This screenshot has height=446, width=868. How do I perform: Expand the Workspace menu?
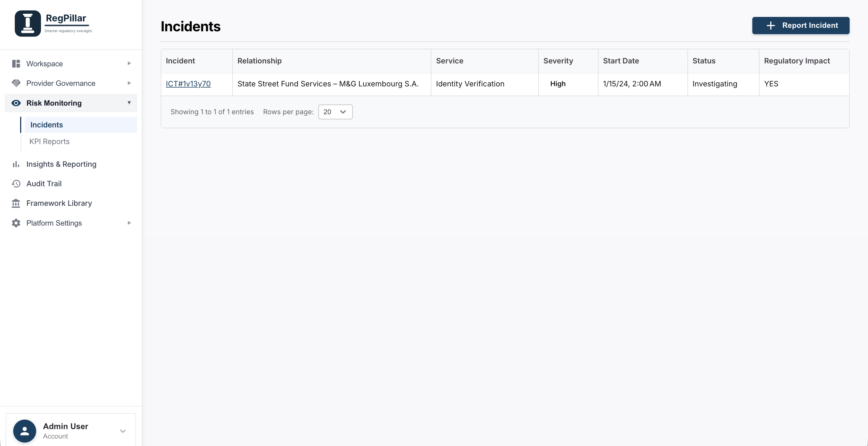129,63
